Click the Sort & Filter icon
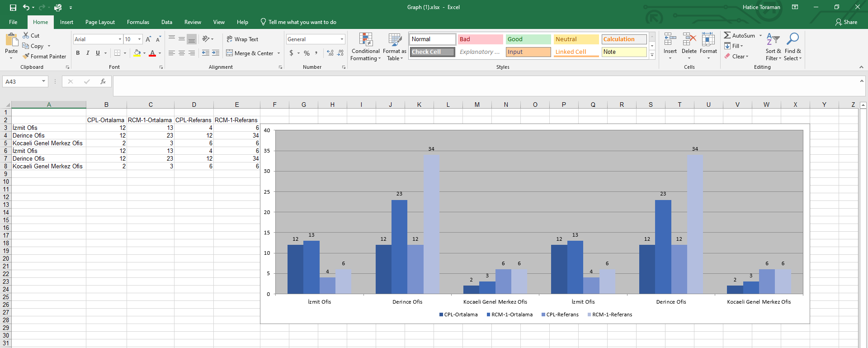 pos(773,47)
